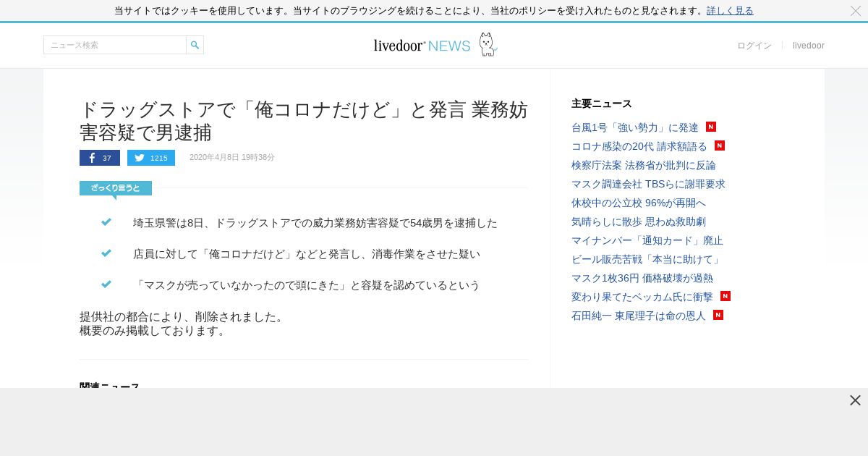Image resolution: width=868 pixels, height=456 pixels.
Task: Open the 詳しく見る cookie policy link
Action: pyautogui.click(x=730, y=11)
